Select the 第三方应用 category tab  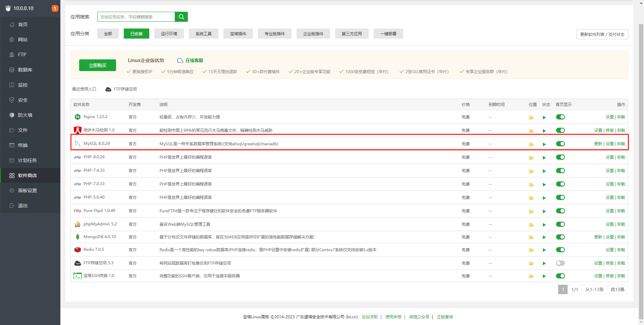pos(352,34)
